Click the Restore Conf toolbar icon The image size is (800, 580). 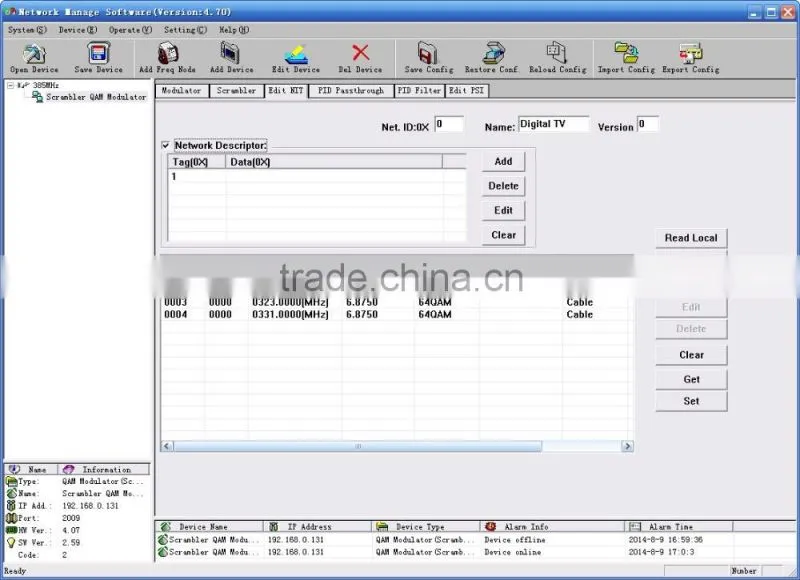493,53
